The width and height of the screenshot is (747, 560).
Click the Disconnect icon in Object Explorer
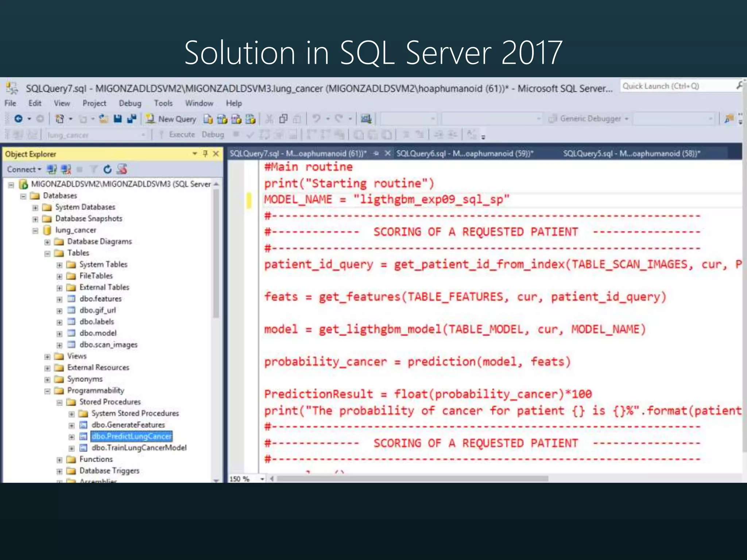pos(66,169)
